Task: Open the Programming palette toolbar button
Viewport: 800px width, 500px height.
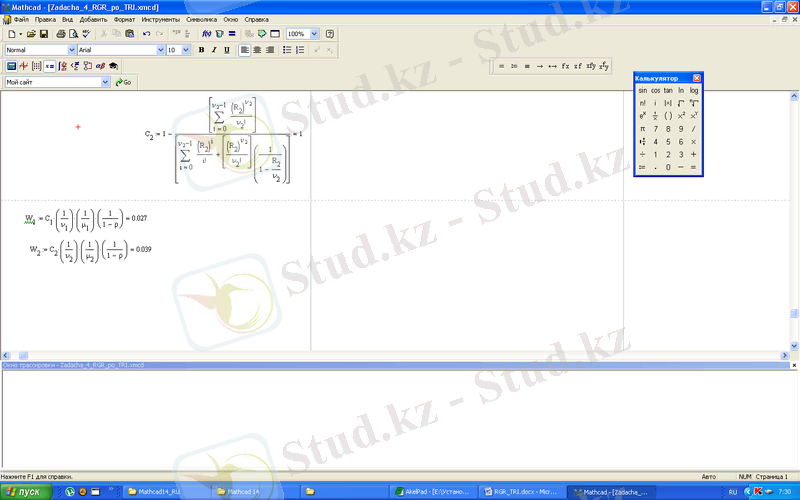Action: pos(88,66)
